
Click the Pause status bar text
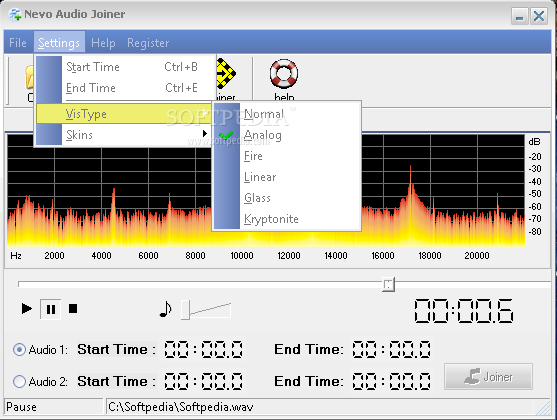point(21,407)
